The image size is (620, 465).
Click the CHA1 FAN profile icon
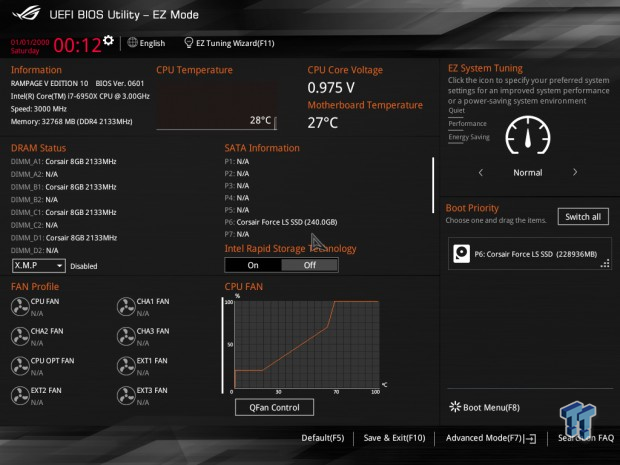(126, 307)
